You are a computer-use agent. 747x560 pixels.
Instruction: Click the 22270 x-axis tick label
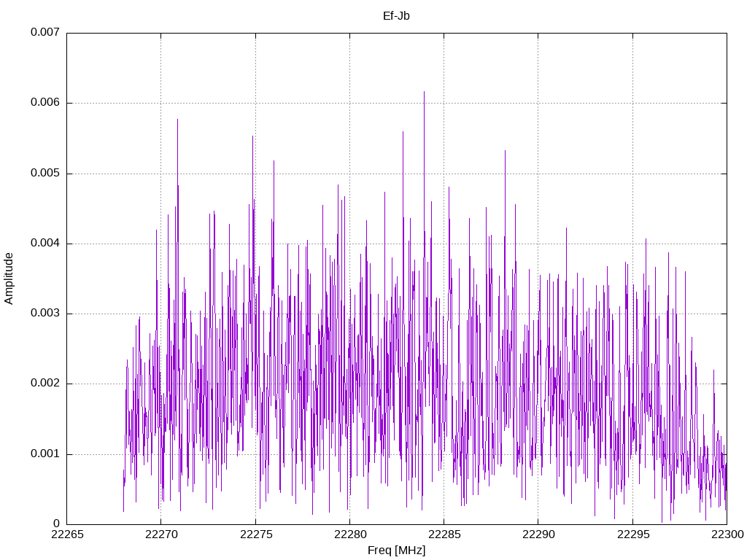coord(161,534)
